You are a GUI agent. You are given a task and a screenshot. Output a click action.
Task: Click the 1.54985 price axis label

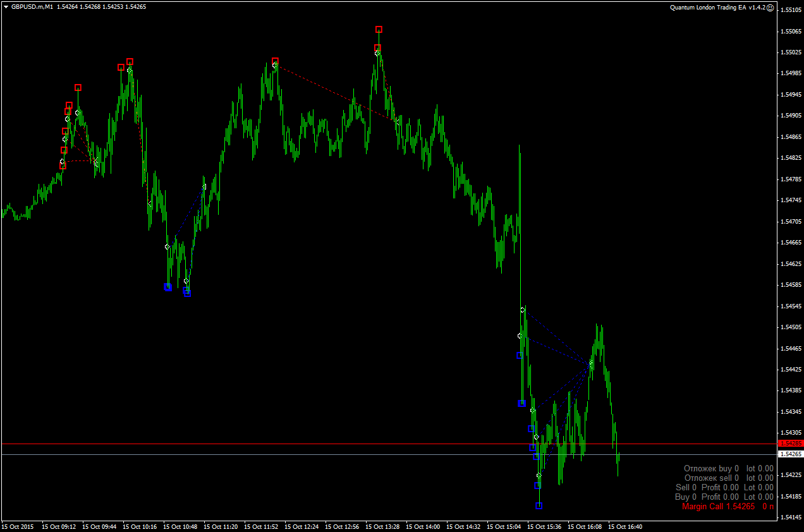coord(792,73)
